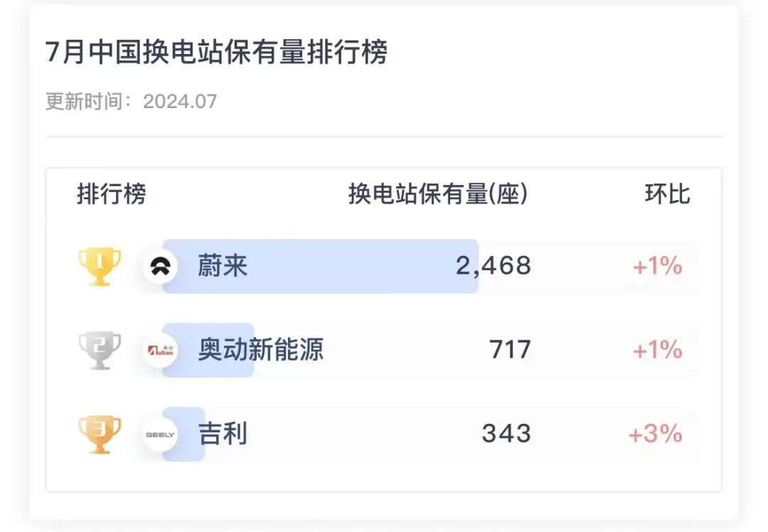Viewport: 768px width, 532px height.
Task: Click the 343 station count value
Action: coord(506,434)
